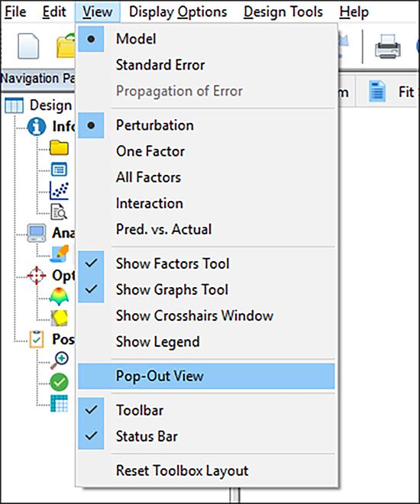
Task: Open the scatter plot graph icon
Action: tap(59, 190)
